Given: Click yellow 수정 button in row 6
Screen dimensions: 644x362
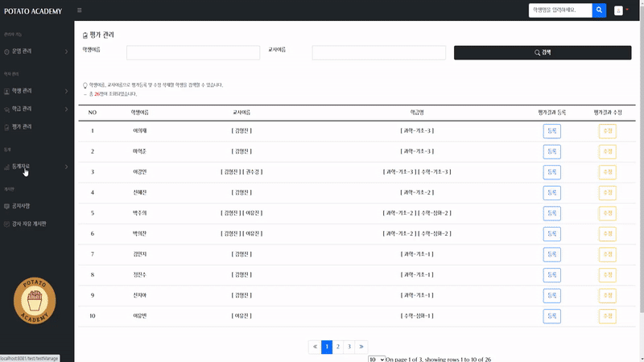Looking at the screenshot, I should [x=608, y=233].
